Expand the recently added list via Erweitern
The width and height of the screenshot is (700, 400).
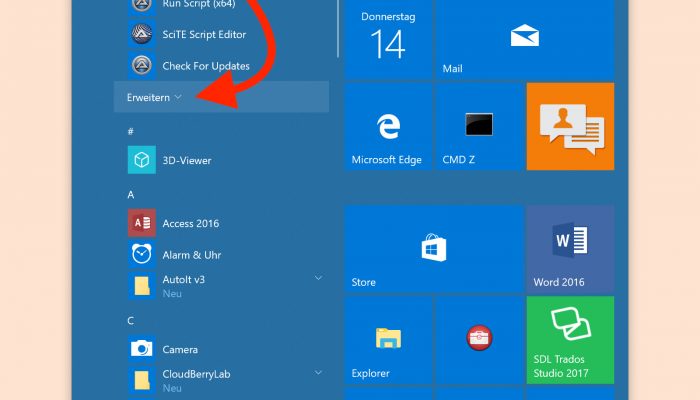[x=221, y=97]
